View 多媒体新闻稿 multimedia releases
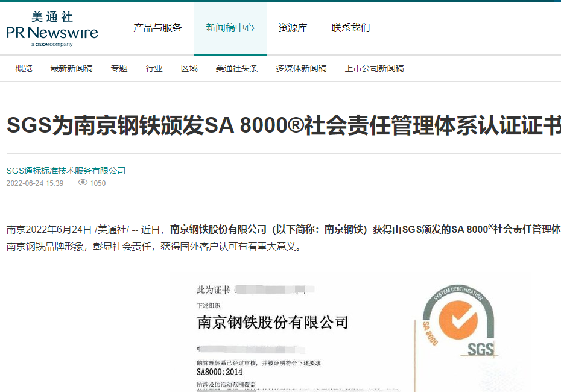The width and height of the screenshot is (561, 392). click(300, 68)
